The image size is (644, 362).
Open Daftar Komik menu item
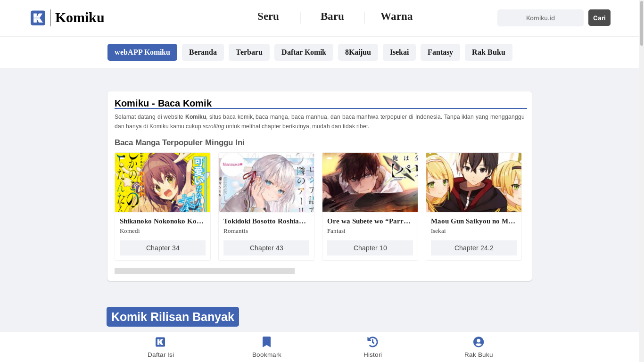[304, 52]
